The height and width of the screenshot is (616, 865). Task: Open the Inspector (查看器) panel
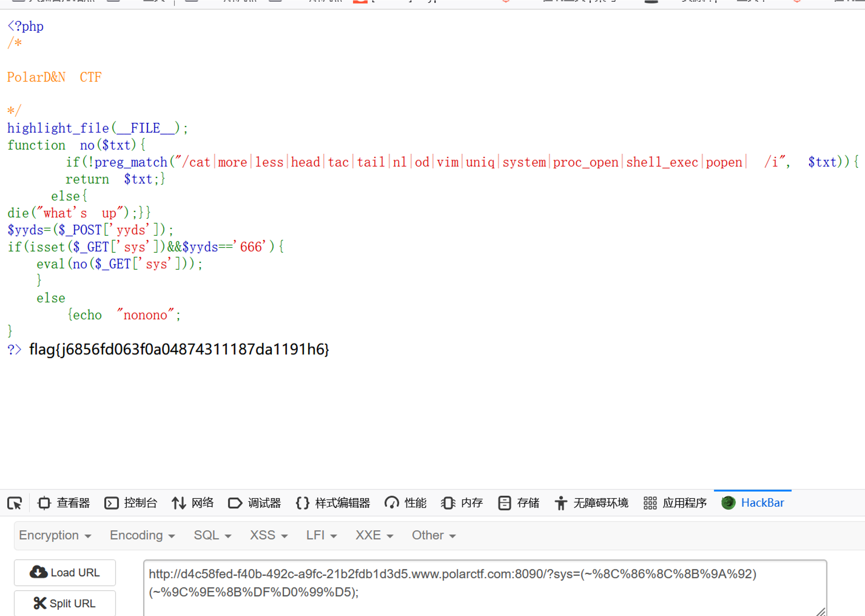[63, 503]
